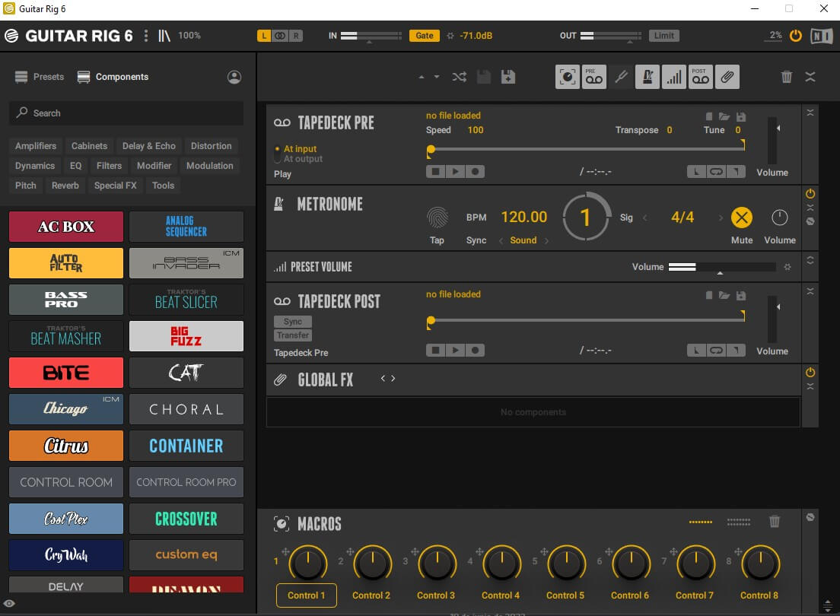840x616 pixels.
Task: Filter components by Reverb
Action: tap(65, 186)
